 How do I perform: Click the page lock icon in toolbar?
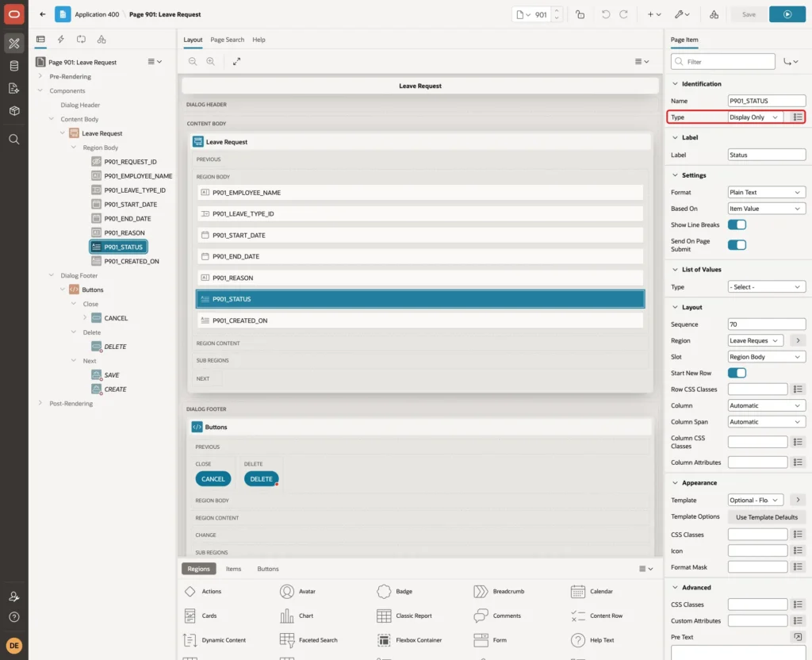click(580, 14)
